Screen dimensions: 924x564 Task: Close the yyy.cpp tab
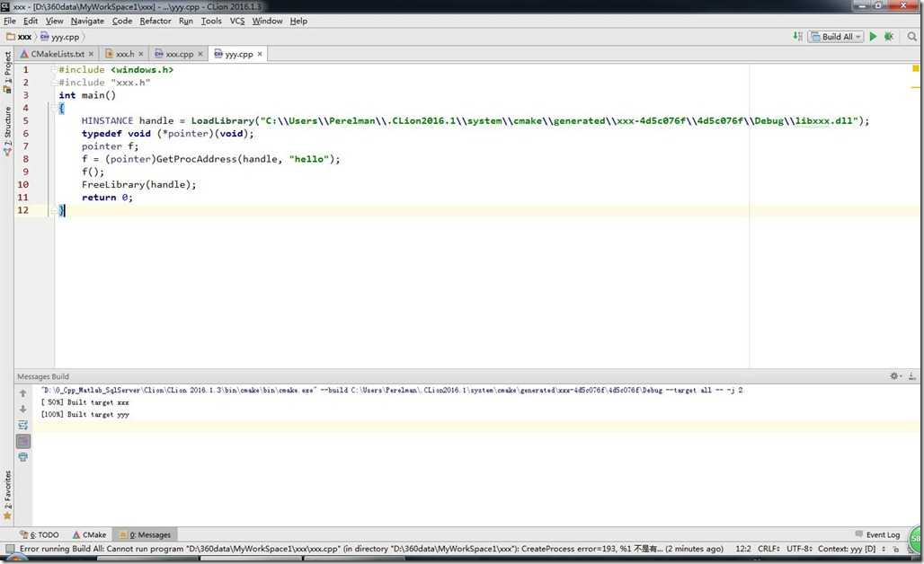(259, 54)
